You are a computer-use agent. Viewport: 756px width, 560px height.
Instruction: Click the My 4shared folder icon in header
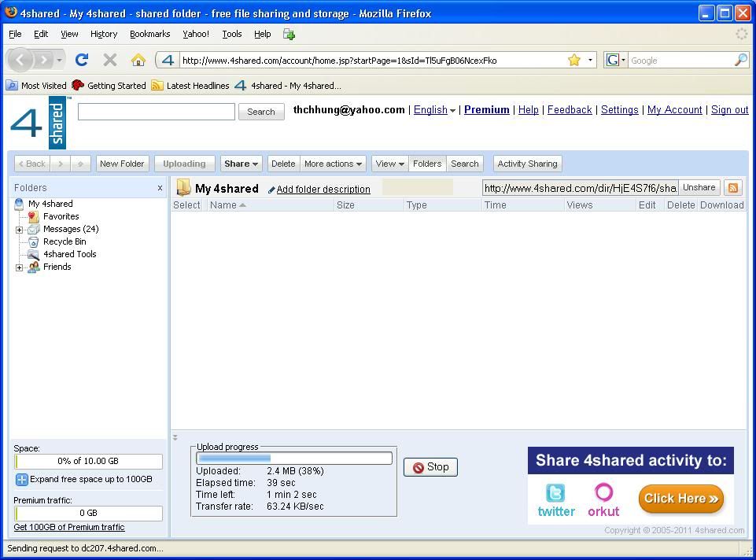point(183,188)
